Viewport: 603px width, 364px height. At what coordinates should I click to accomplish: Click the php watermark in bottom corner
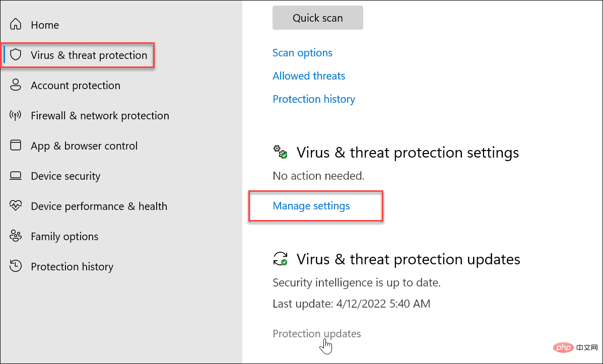(x=563, y=347)
